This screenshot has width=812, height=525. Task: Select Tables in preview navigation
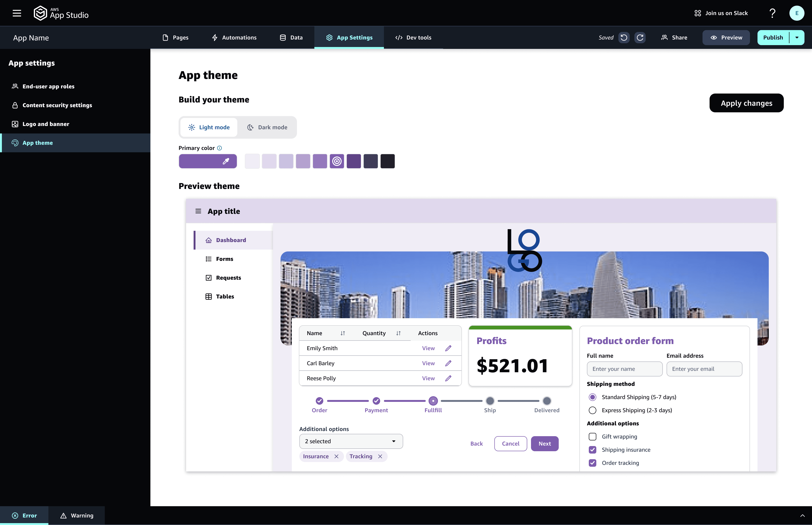click(233, 296)
